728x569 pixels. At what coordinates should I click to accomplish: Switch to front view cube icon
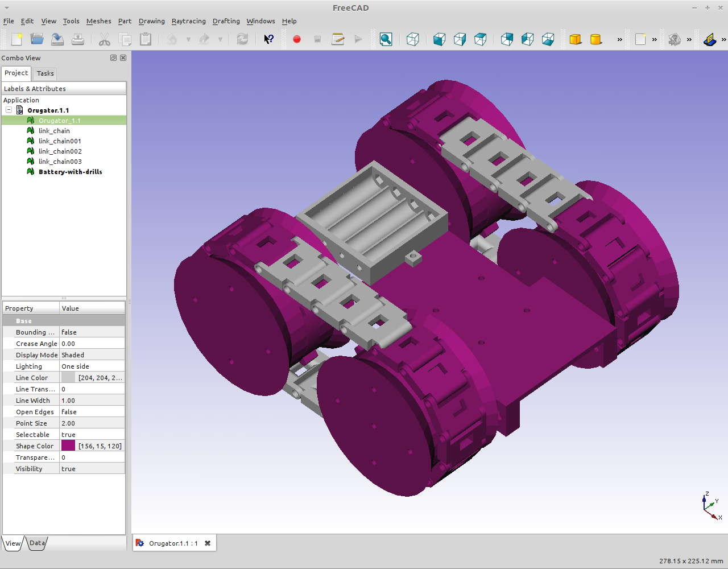(439, 39)
